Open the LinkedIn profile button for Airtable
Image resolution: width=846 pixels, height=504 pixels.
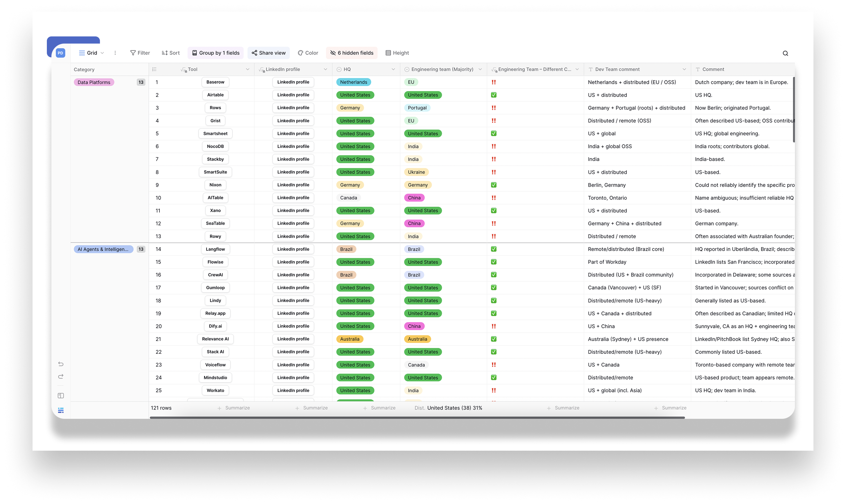pos(293,95)
